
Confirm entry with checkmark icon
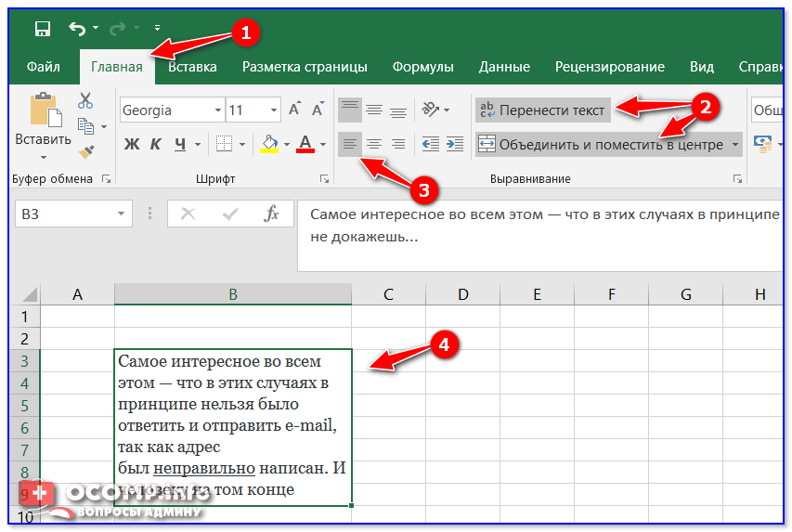230,214
